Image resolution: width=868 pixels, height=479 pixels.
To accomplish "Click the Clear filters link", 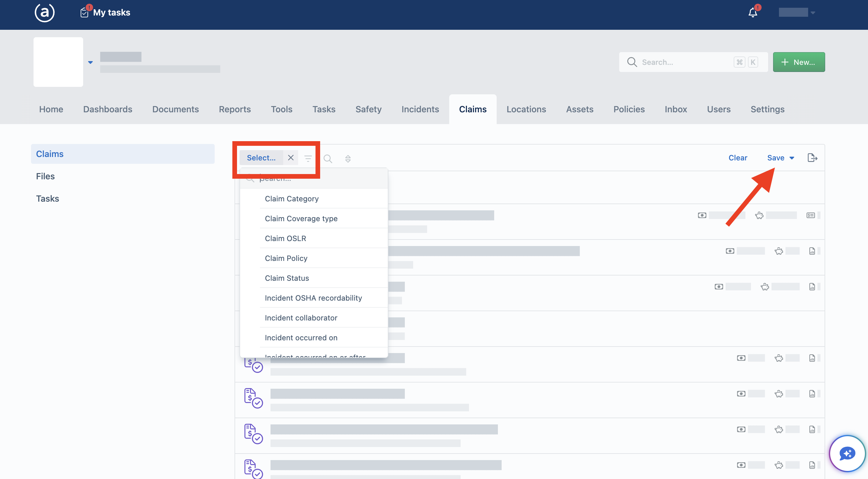I will click(x=738, y=158).
